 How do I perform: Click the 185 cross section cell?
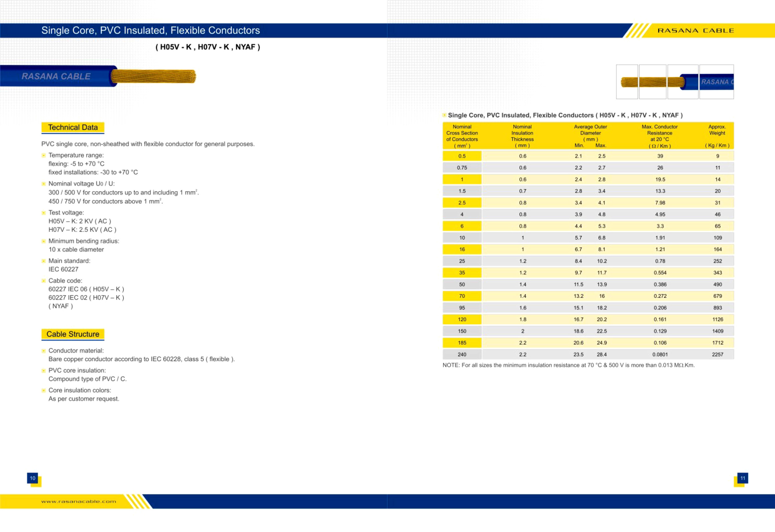click(462, 343)
